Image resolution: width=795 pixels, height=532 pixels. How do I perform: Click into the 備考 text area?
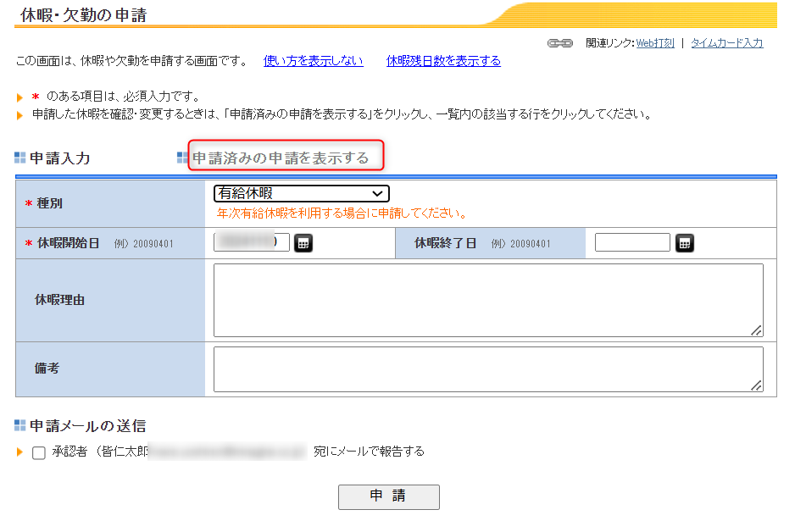click(488, 369)
